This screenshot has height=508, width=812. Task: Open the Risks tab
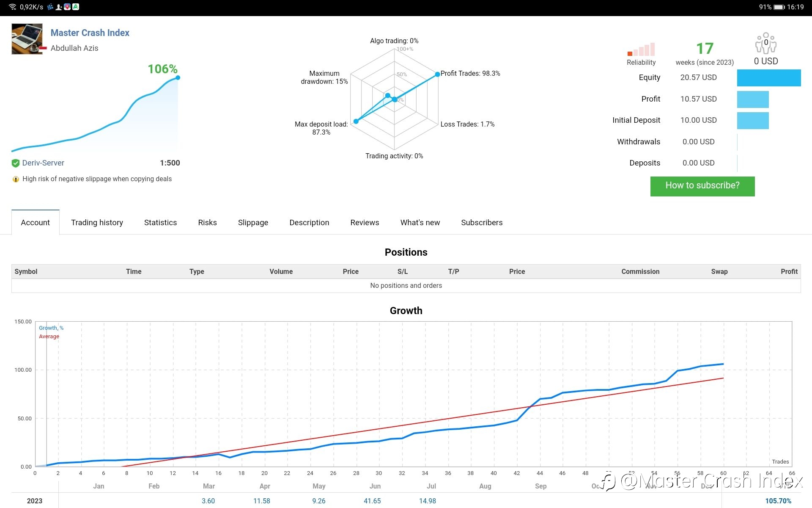coord(207,222)
